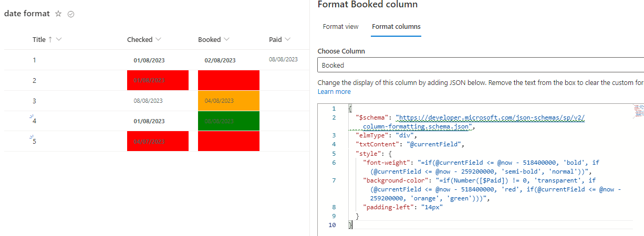Click the schema URL in JSON editor
The width and height of the screenshot is (644, 236).
pyautogui.click(x=491, y=118)
